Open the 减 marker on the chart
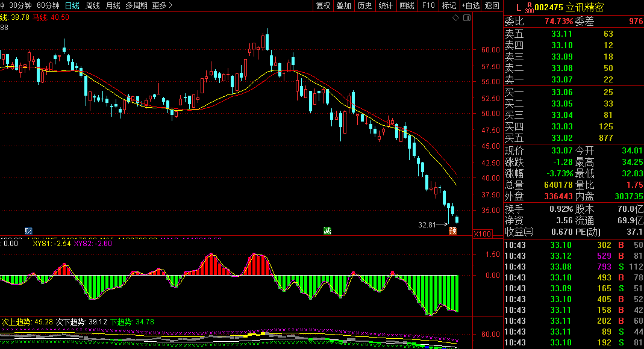The image size is (644, 349). point(327,231)
